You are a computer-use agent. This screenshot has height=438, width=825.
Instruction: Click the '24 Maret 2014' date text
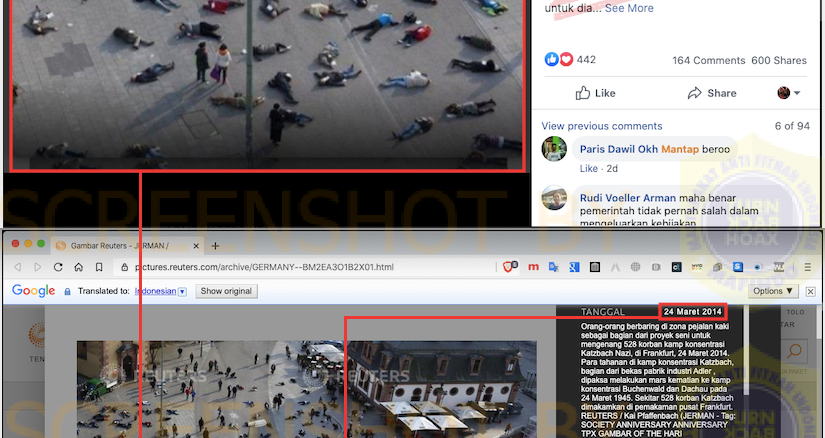coord(692,312)
